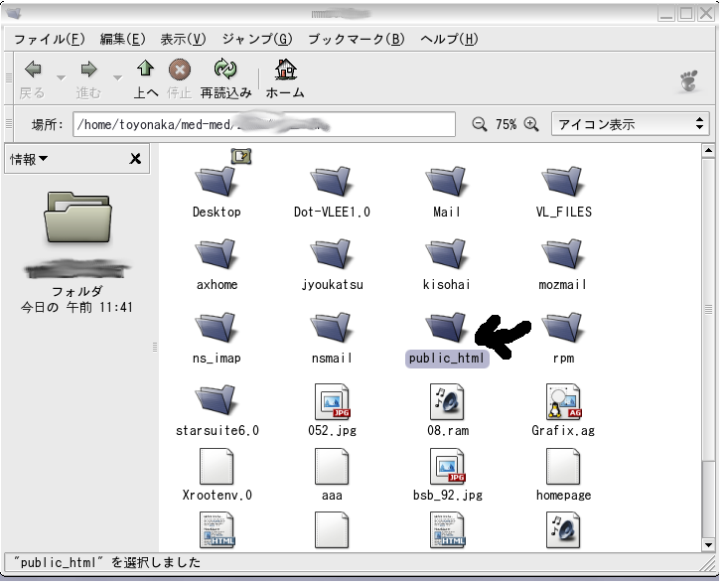This screenshot has width=728, height=584.
Task: Click the vertical scrollbar thumb
Action: (708, 310)
